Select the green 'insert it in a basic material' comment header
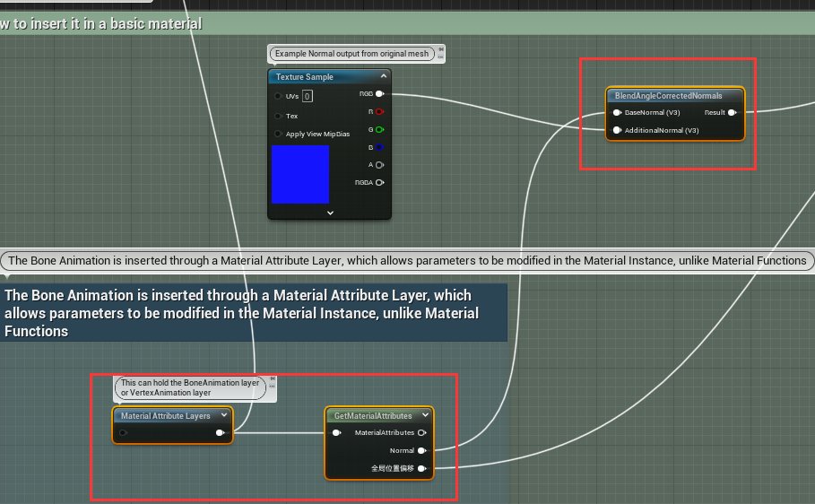Screen dimensions: 815x504 (407, 24)
